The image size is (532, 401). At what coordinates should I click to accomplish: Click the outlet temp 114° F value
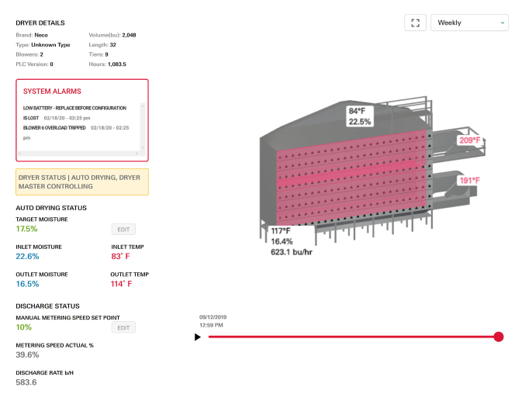(x=121, y=284)
